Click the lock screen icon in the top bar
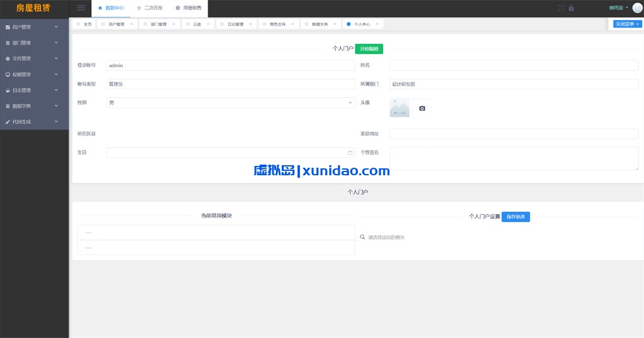Viewport: 644px width, 338px height. click(x=571, y=8)
